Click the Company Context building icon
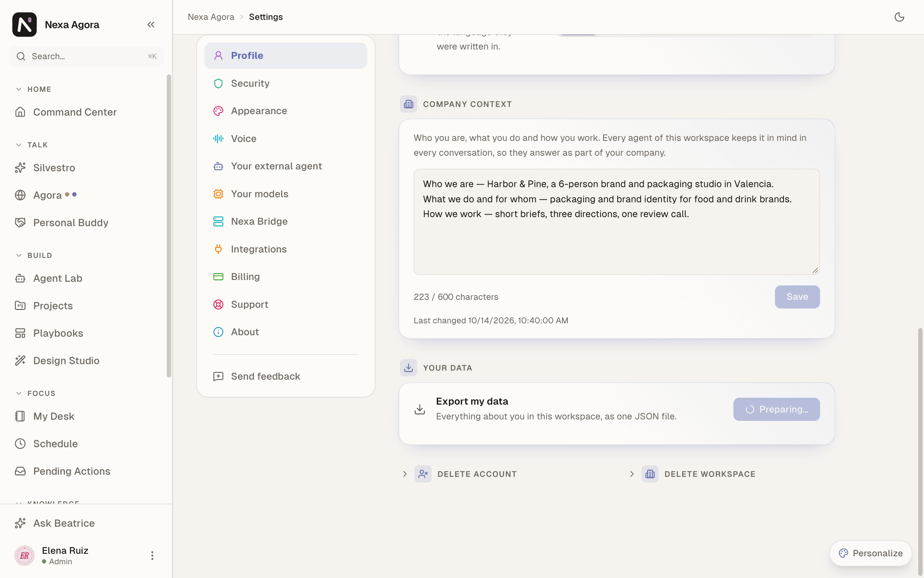 click(x=408, y=104)
